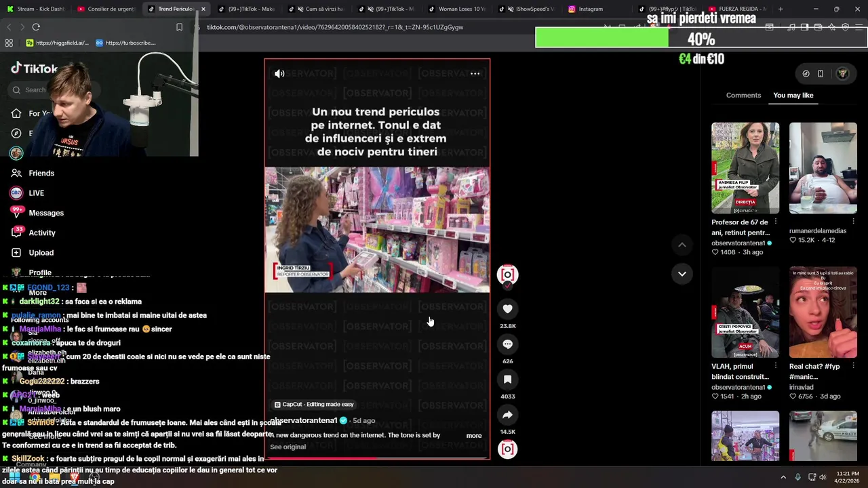Open the rumanerdelamedias video thumbnail

823,168
